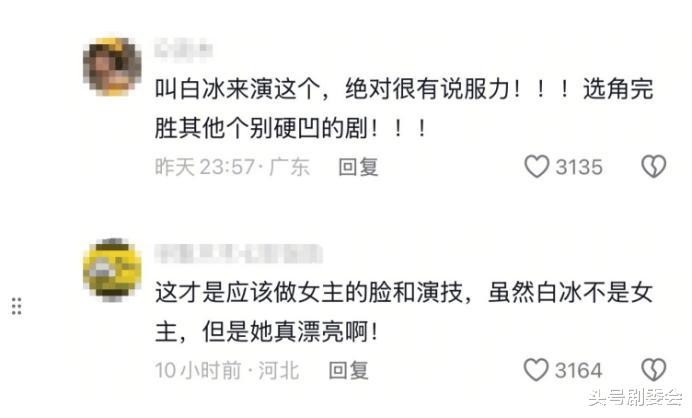Click the 10小时前 · 河北 timestamp

pos(227,370)
